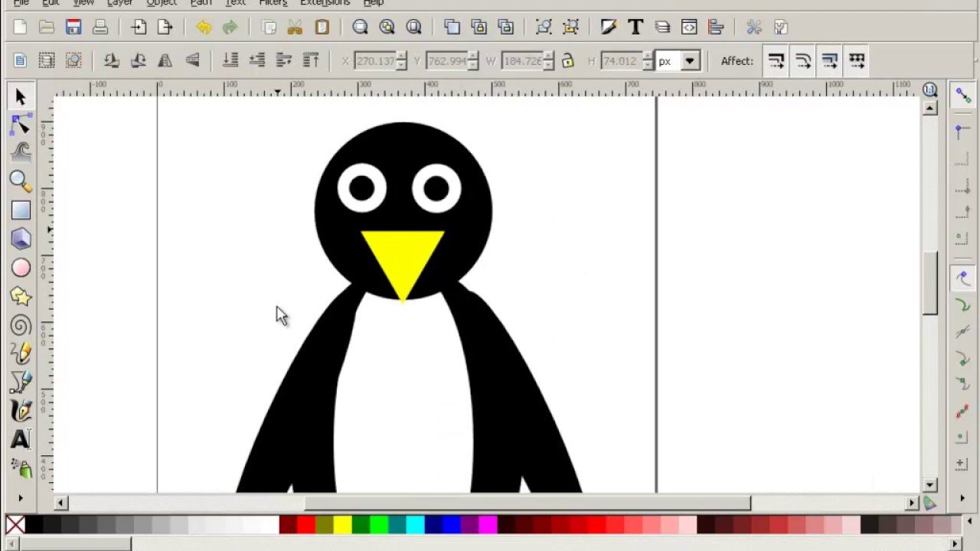The height and width of the screenshot is (551, 980).
Task: Click the Text tool in the toolbox
Action: tap(21, 439)
